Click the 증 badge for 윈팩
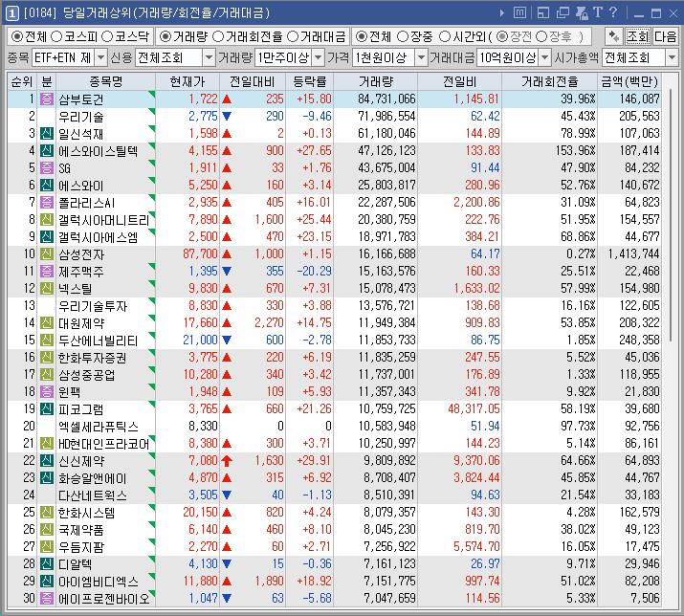Image resolution: width=684 pixels, height=616 pixels. 47,392
